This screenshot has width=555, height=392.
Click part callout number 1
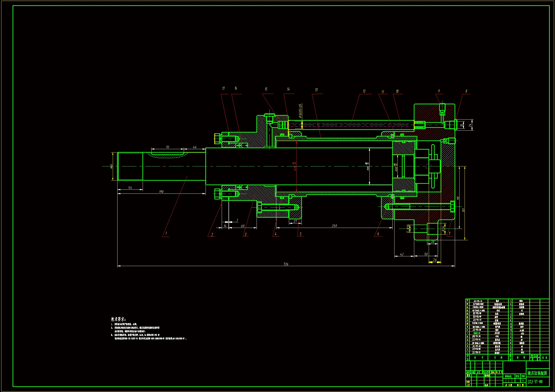point(166,233)
